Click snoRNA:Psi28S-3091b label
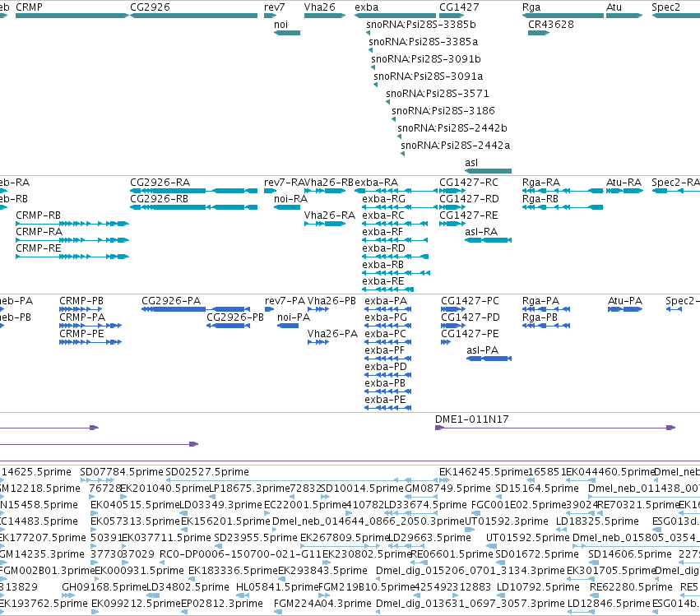Viewport: 700px width, 616px height. (x=426, y=59)
